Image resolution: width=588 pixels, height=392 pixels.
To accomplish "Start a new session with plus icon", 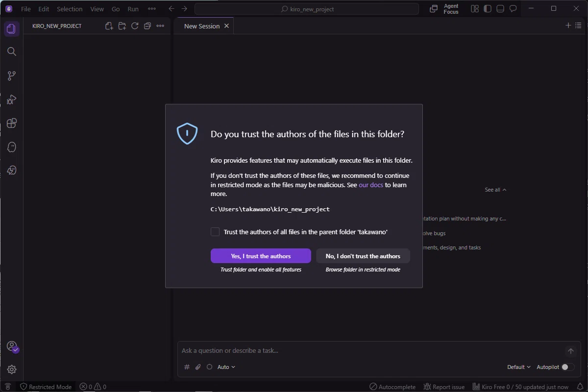I will tap(568, 25).
